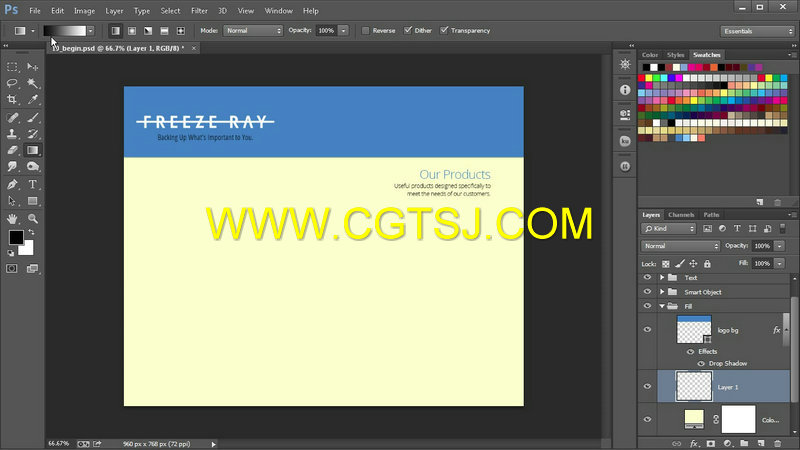Switch to the Styles tab

coord(676,55)
